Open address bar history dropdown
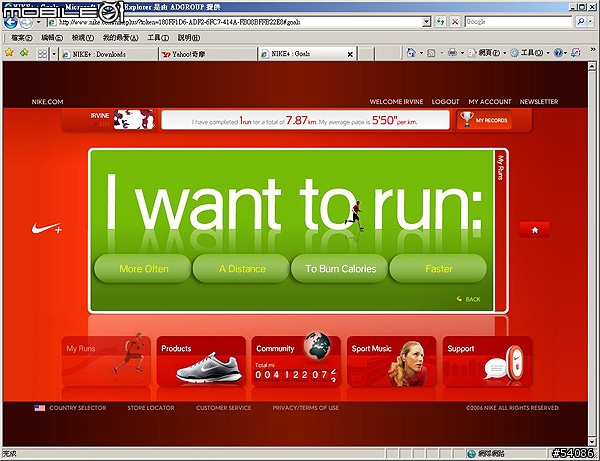 pos(427,22)
